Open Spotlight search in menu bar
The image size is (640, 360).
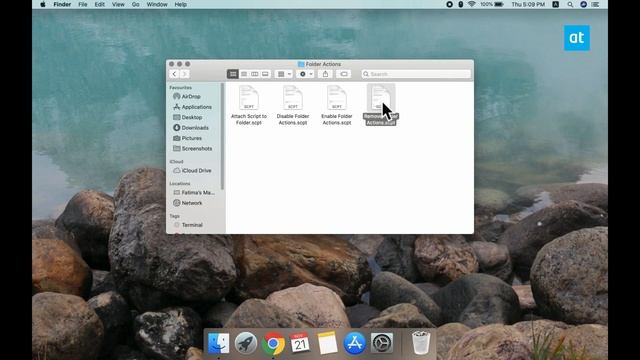pos(570,4)
